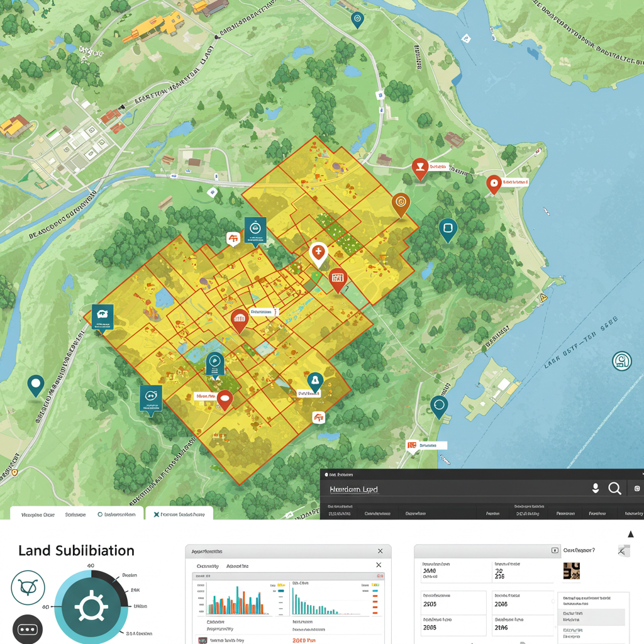644x644 pixels.
Task: Click the magnifier search icon in dark bar
Action: click(614, 488)
